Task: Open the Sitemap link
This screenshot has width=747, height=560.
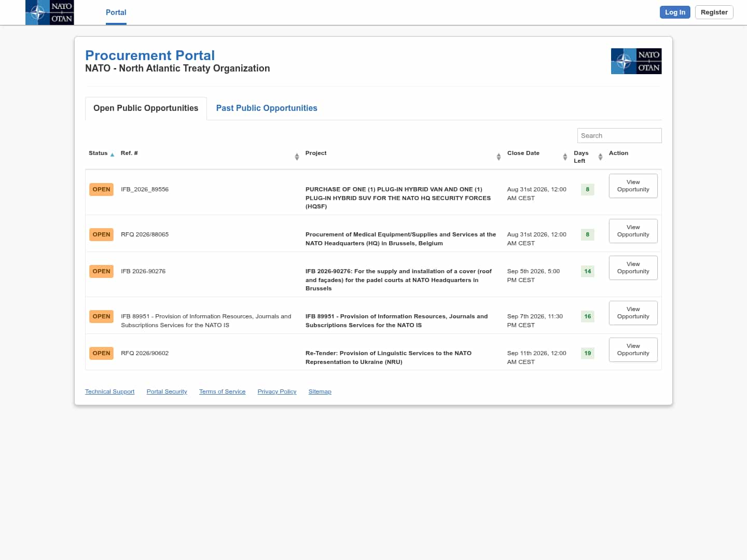Action: pyautogui.click(x=320, y=391)
